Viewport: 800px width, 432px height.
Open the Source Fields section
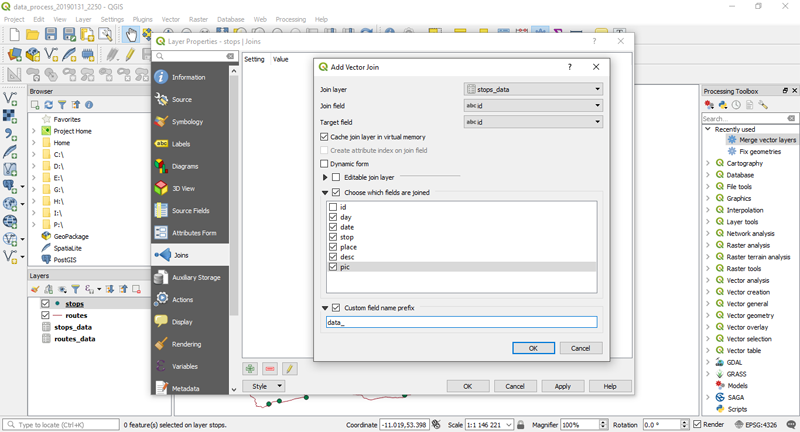click(190, 211)
